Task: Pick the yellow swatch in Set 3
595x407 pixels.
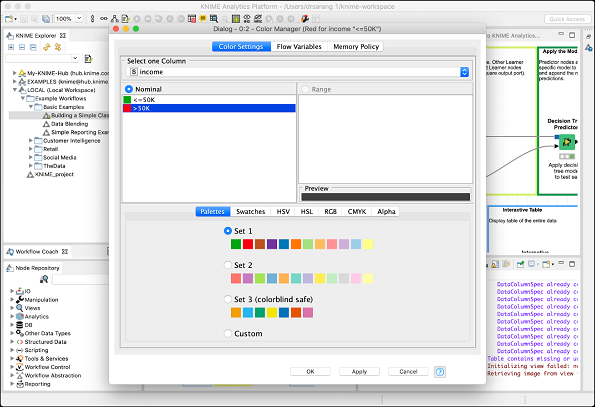Action: tap(272, 313)
